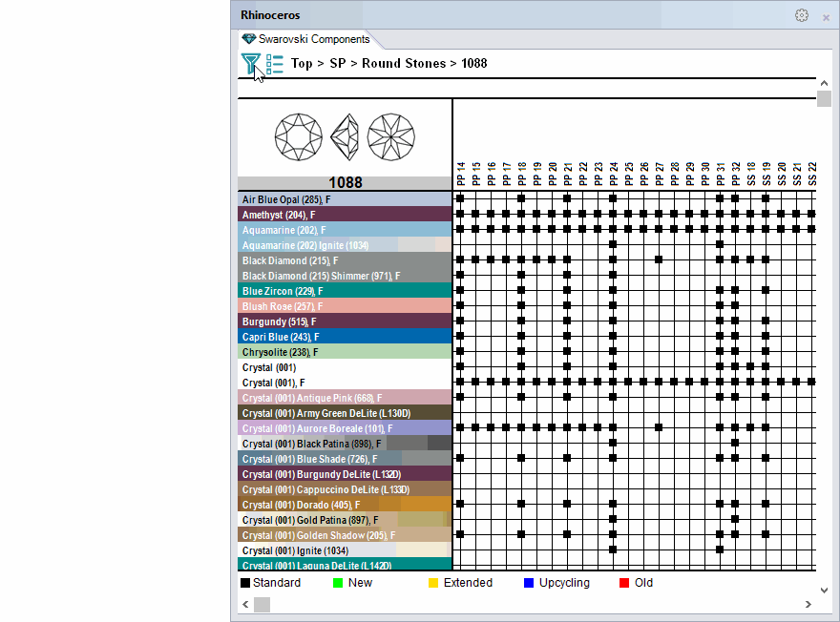Image resolution: width=840 pixels, height=622 pixels.
Task: Pick Black Diamond stone in PP 27
Action: click(659, 259)
